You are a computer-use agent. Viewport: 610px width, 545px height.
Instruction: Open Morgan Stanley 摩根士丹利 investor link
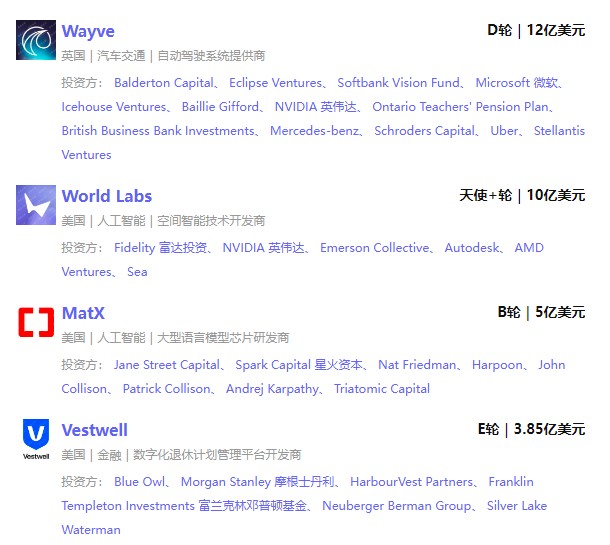(259, 482)
